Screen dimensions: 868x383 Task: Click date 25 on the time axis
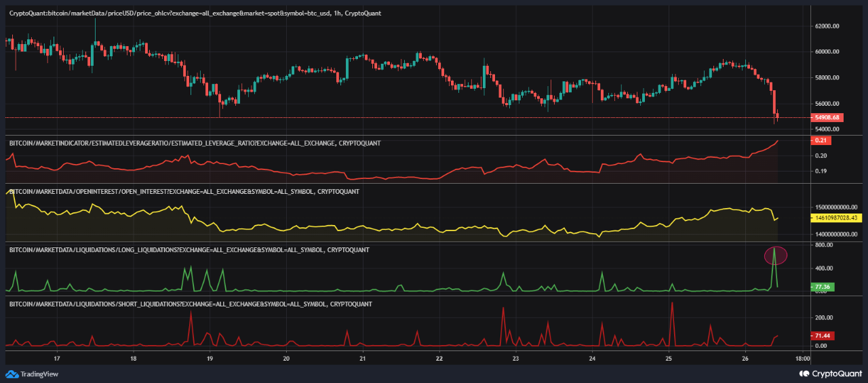point(669,359)
